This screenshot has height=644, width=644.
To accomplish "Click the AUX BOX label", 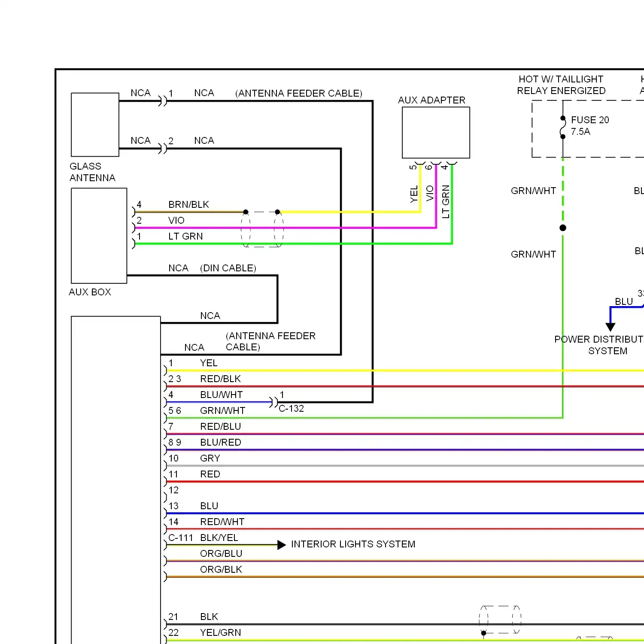I will pyautogui.click(x=90, y=292).
